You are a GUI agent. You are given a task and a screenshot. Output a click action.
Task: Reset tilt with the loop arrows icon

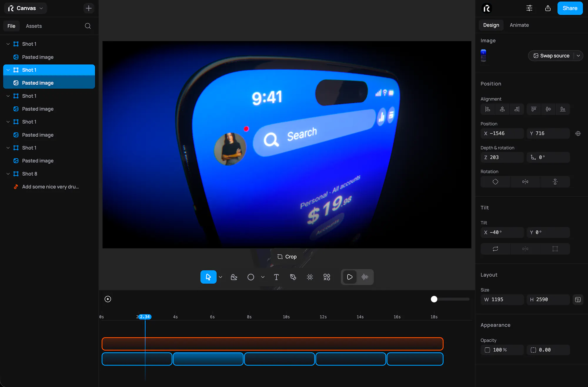pyautogui.click(x=495, y=249)
